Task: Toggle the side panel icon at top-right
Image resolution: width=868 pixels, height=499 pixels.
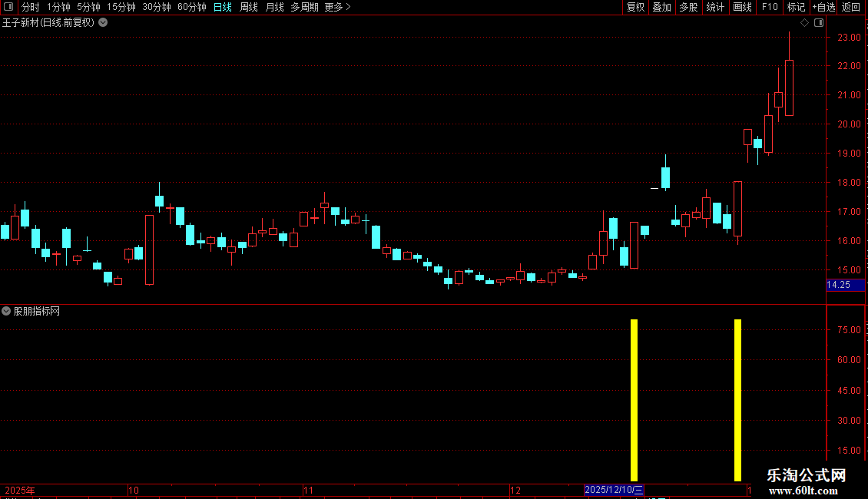Action: click(x=819, y=23)
